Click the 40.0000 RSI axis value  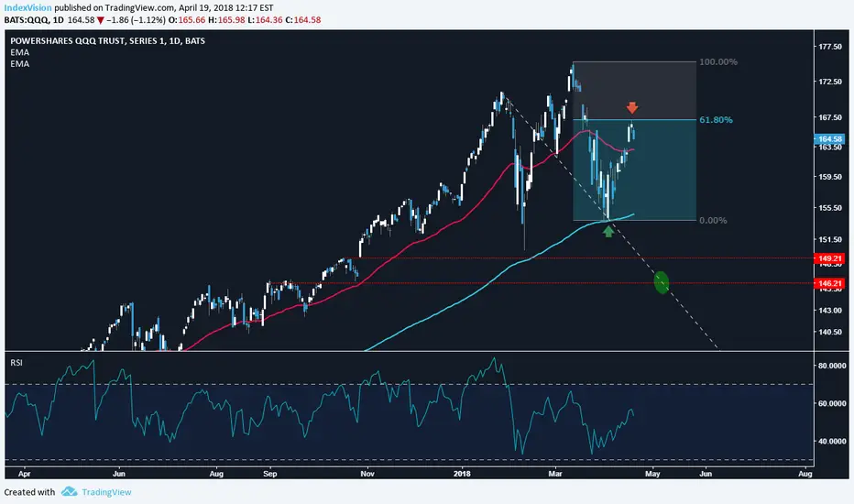point(832,441)
